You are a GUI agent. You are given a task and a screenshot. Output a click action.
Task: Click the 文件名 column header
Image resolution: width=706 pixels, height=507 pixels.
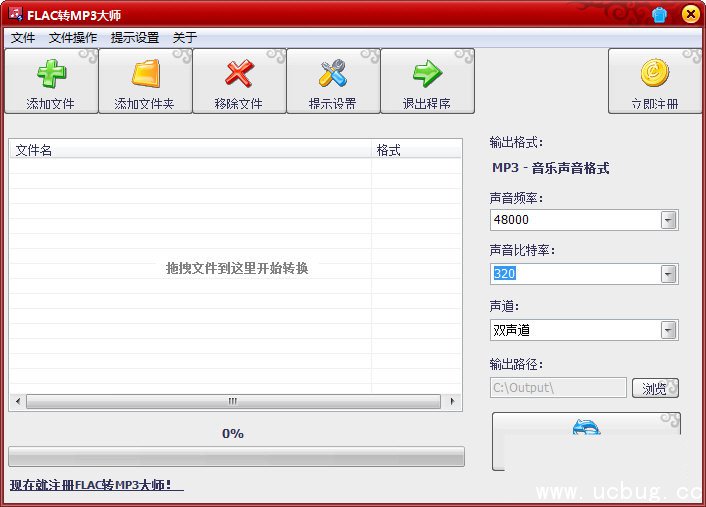[190, 150]
